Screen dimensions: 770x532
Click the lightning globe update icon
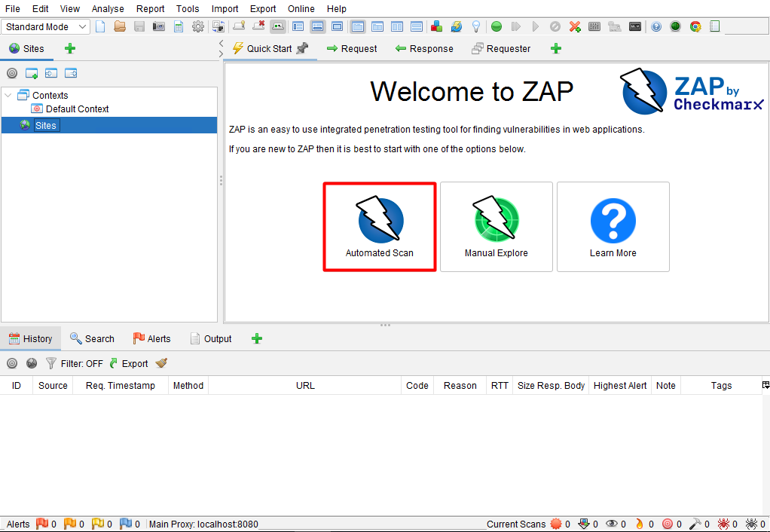tap(457, 26)
